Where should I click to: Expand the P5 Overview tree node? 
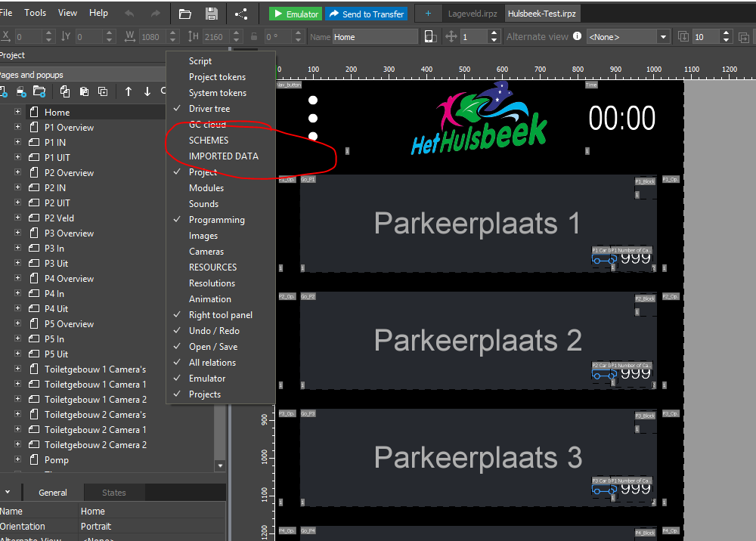(x=18, y=323)
